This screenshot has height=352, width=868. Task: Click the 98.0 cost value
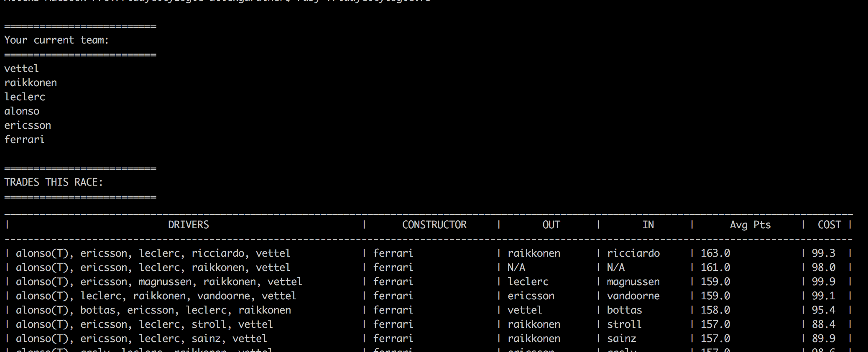pos(824,268)
